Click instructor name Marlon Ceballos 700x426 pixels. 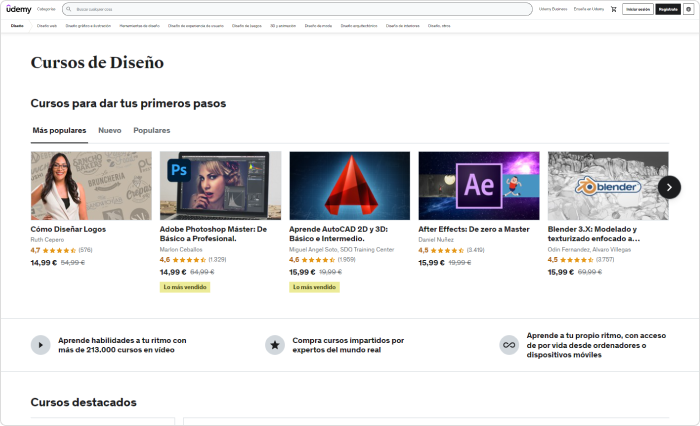click(181, 250)
